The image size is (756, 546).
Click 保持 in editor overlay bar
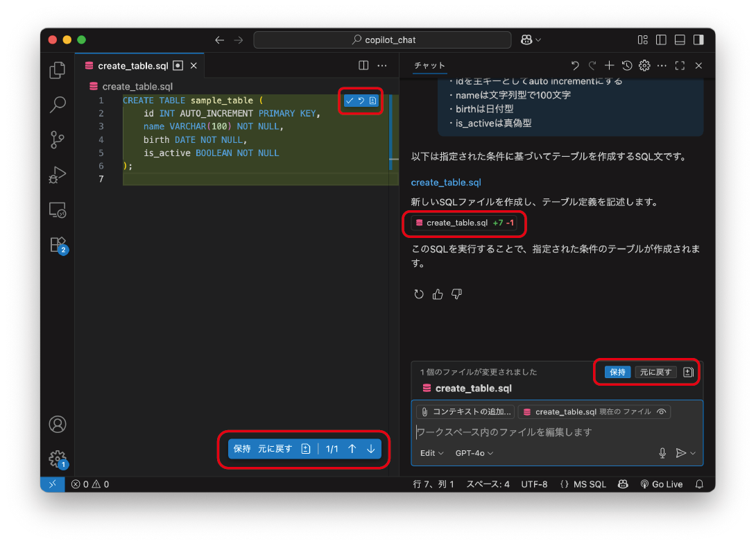(x=242, y=449)
